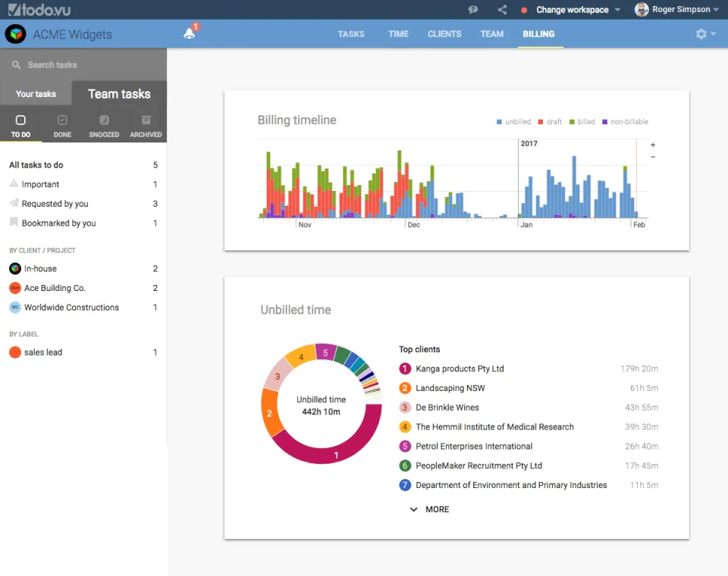Open the BILLING tab

tap(538, 34)
